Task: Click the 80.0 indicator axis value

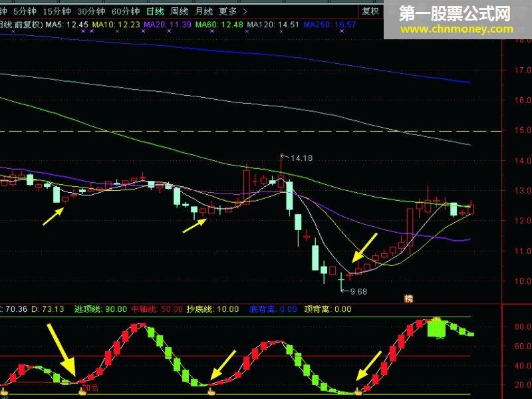Action: point(523,327)
